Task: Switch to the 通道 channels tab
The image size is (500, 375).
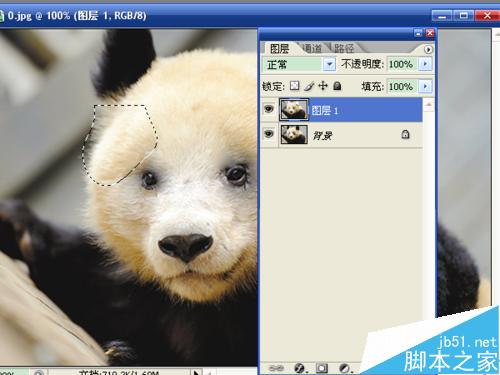Action: pos(312,49)
